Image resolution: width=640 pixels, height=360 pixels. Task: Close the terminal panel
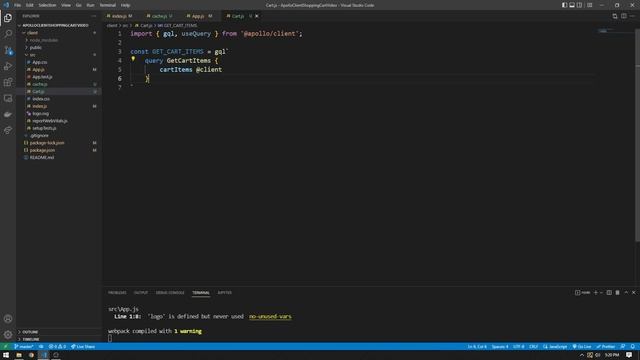click(x=634, y=293)
